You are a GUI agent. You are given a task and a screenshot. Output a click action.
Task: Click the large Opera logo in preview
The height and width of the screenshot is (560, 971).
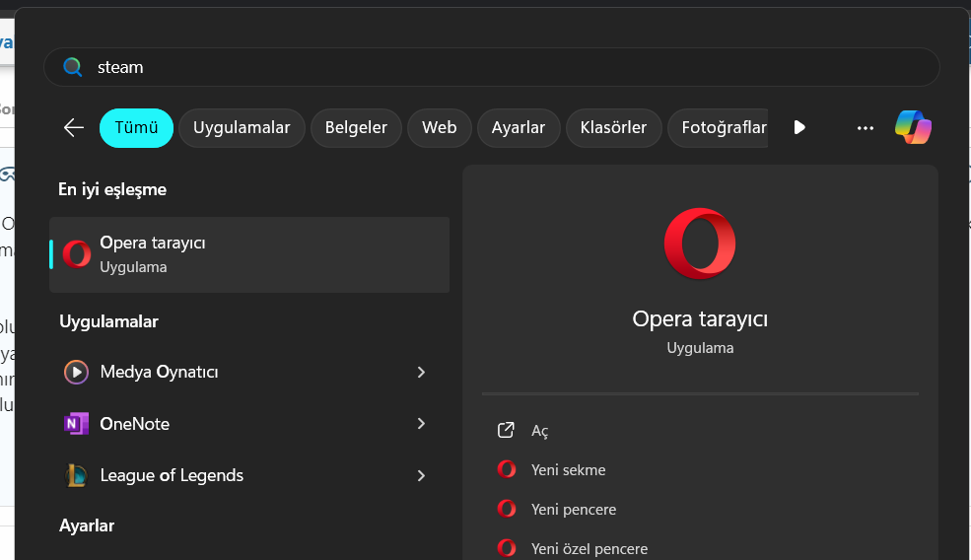699,244
